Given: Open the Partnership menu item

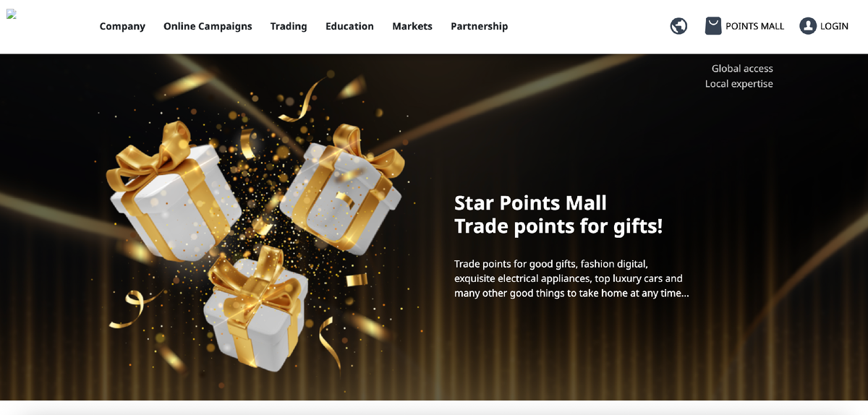Looking at the screenshot, I should pos(479,26).
